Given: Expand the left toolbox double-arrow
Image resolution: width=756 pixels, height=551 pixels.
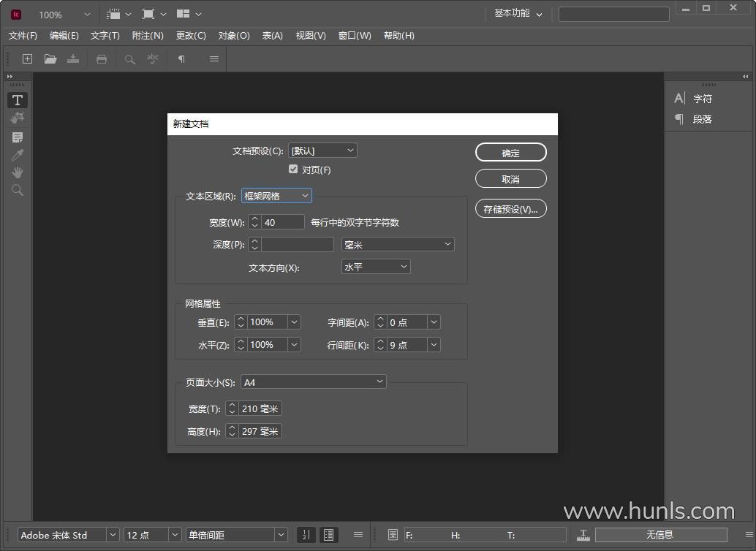Looking at the screenshot, I should click(10, 76).
